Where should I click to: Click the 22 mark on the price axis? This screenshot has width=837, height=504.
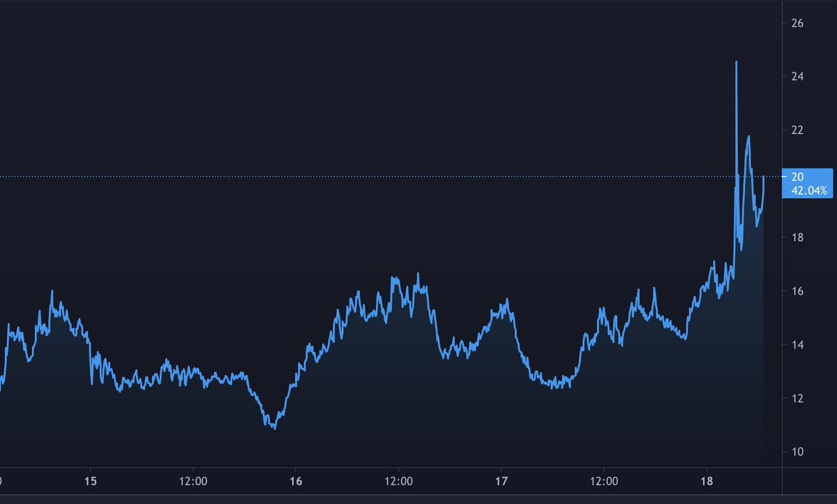(x=798, y=130)
